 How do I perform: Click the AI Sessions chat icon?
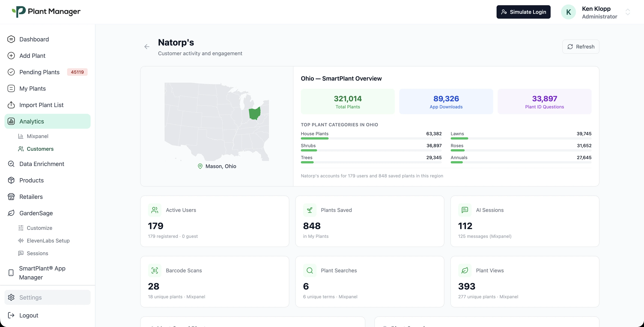tap(465, 210)
